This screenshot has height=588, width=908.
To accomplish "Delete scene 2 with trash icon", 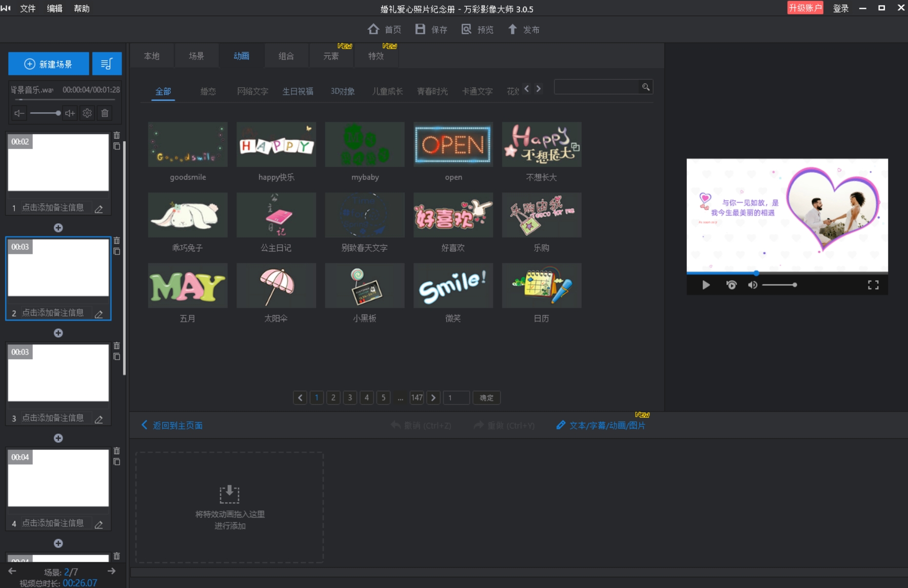I will pyautogui.click(x=117, y=241).
